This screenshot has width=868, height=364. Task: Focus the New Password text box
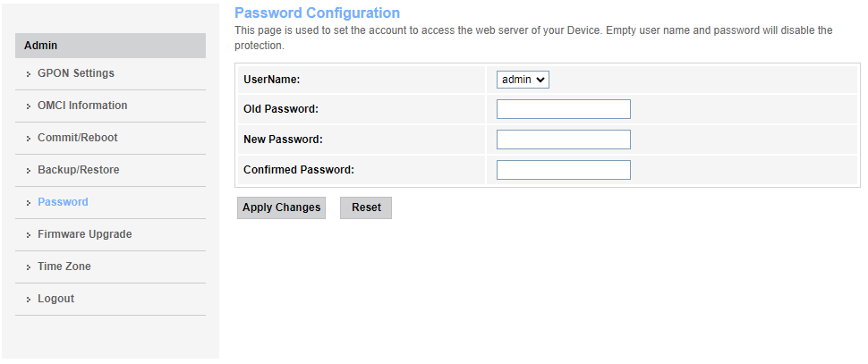[563, 140]
